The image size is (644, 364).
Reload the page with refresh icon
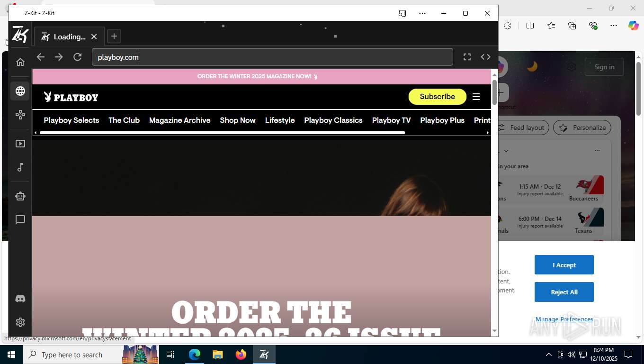(78, 57)
